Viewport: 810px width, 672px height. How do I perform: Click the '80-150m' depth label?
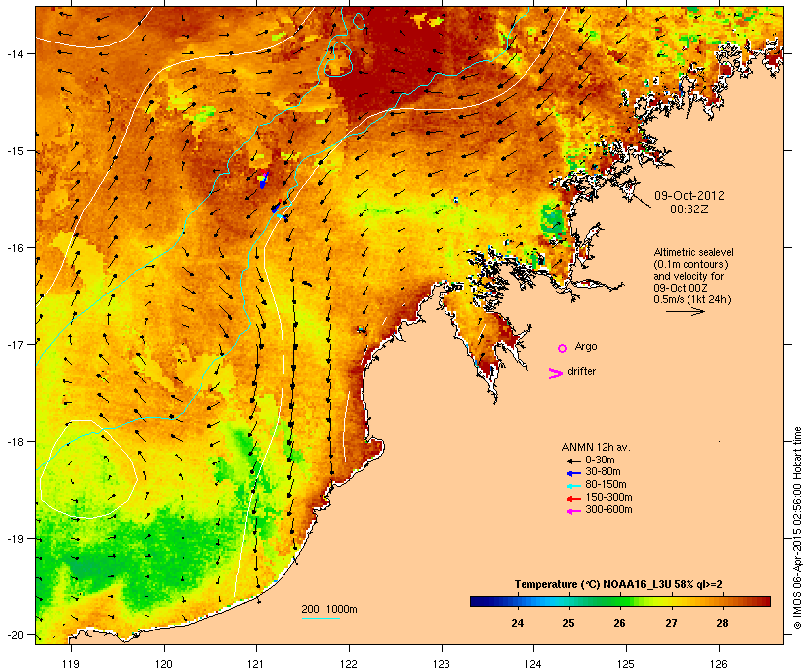(x=606, y=485)
